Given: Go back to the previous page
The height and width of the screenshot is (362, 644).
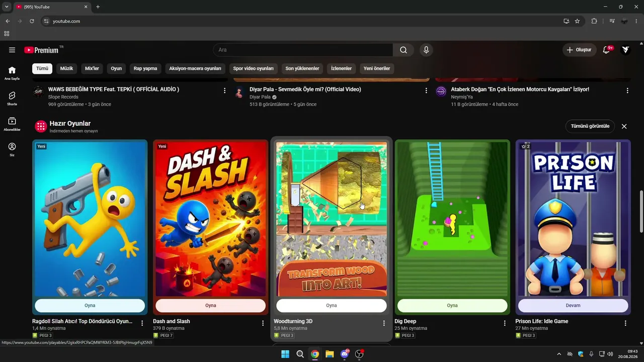Looking at the screenshot, I should pyautogui.click(x=8, y=21).
